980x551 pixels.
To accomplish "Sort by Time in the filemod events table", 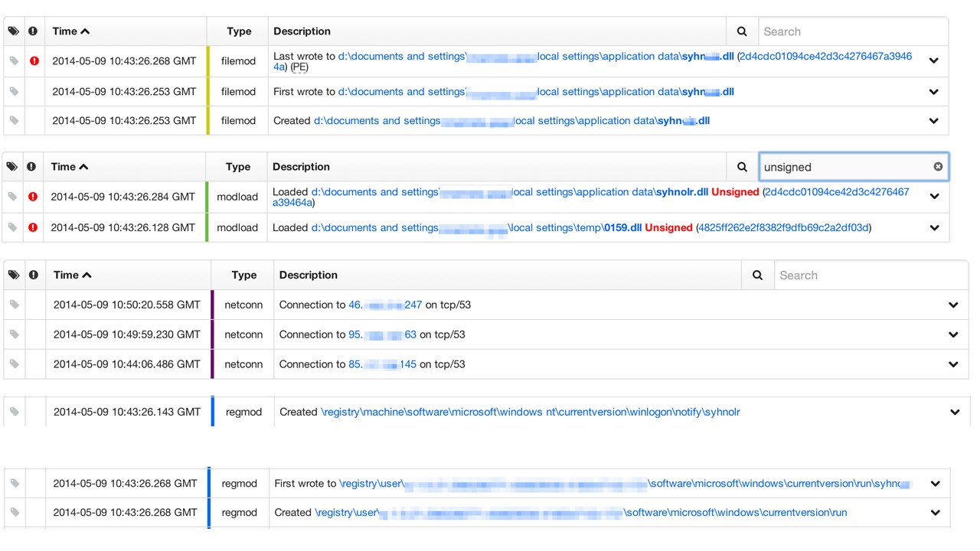I will click(70, 31).
